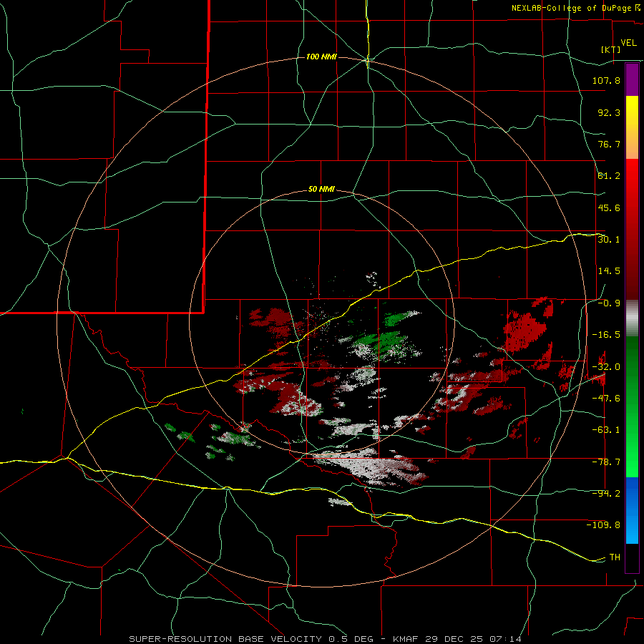Click the 50 NMI range ring label

321,190
